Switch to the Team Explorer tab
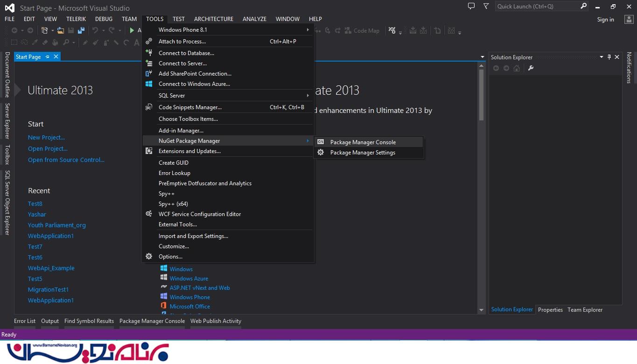The width and height of the screenshot is (637, 364). point(585,310)
